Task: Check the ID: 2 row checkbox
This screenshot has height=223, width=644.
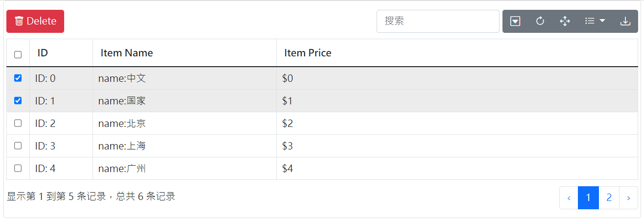Action: point(18,123)
